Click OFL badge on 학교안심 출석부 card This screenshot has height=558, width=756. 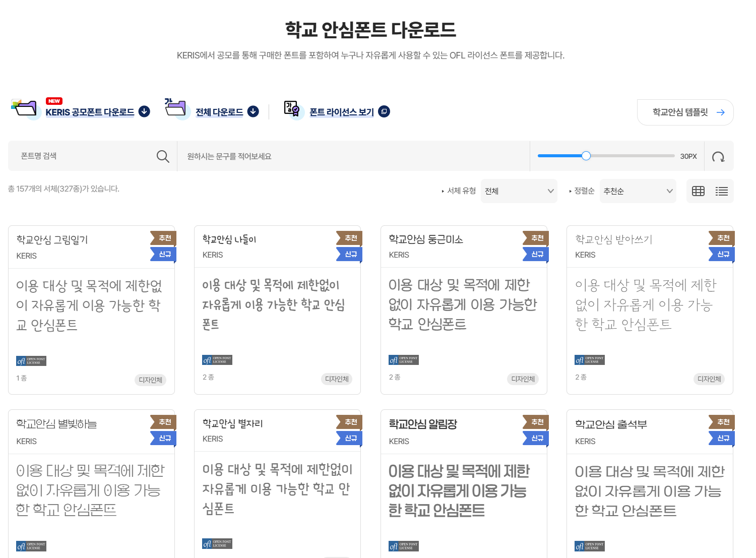pos(590,546)
